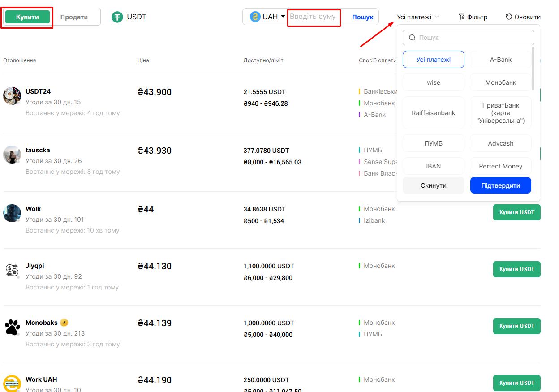Image resolution: width=559 pixels, height=392 pixels.
Task: Select Advcash payment option
Action: coord(501,143)
